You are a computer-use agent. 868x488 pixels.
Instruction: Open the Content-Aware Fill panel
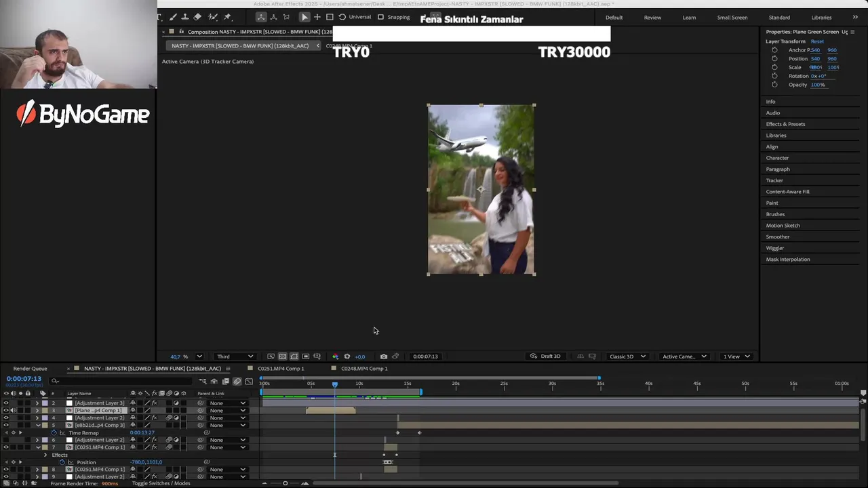(x=787, y=192)
